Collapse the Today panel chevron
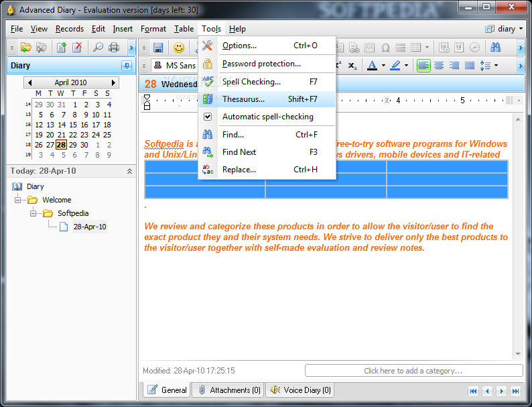The width and height of the screenshot is (532, 407). 129,171
